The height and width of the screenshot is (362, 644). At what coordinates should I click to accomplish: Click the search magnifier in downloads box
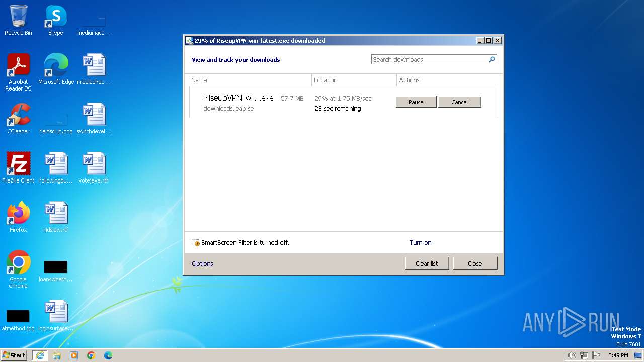point(492,59)
